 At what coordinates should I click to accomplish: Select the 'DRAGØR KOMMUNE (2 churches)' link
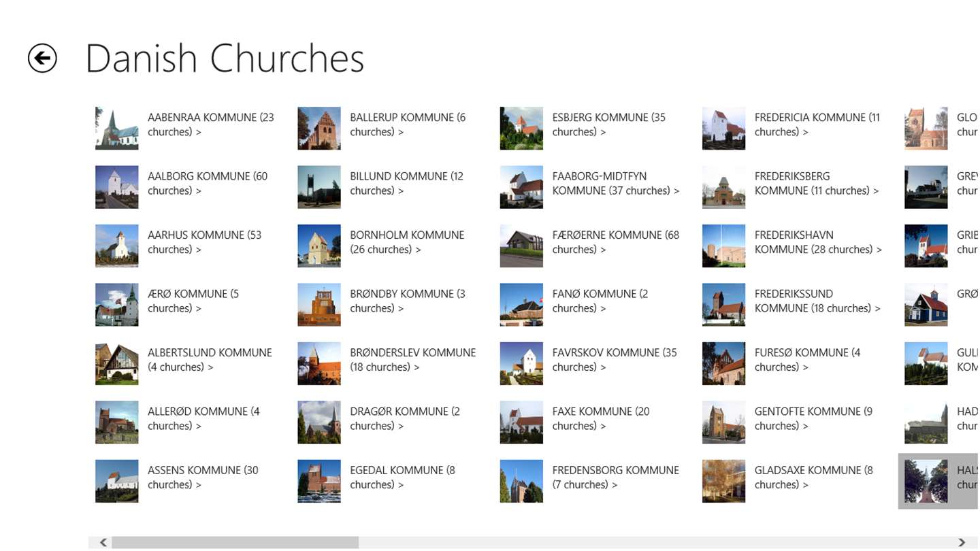coord(405,418)
